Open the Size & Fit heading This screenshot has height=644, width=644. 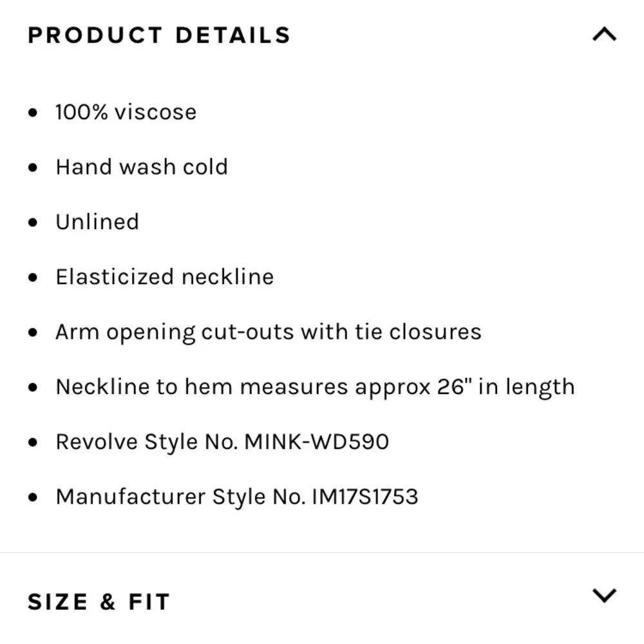(99, 602)
